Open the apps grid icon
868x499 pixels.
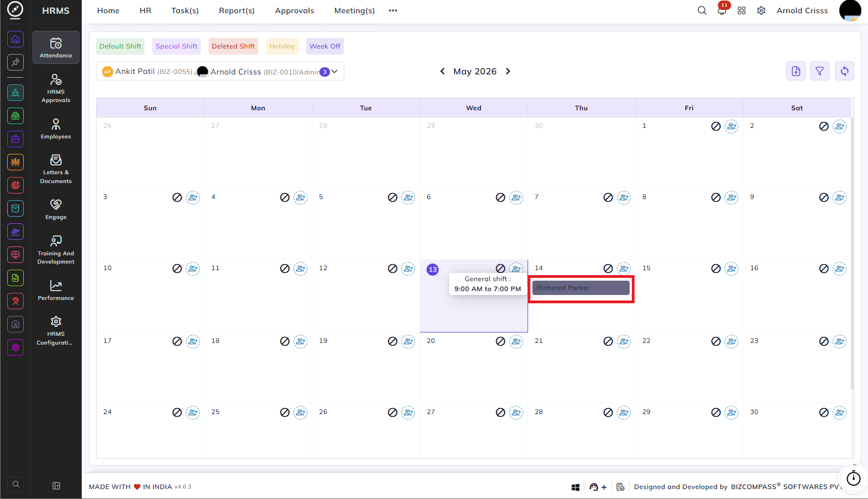click(x=742, y=10)
